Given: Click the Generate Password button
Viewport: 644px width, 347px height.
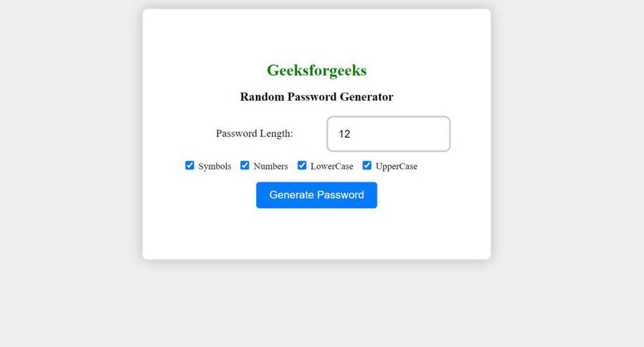Looking at the screenshot, I should coord(317,195).
